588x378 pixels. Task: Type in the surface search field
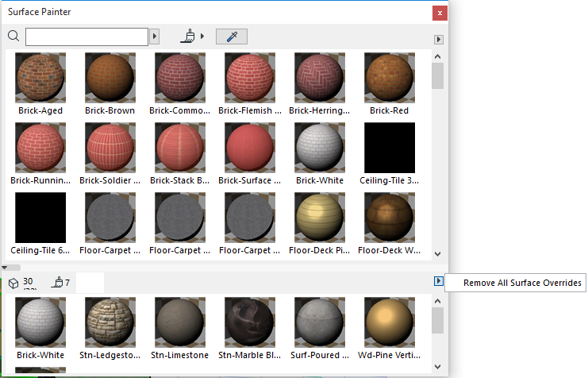coord(86,37)
